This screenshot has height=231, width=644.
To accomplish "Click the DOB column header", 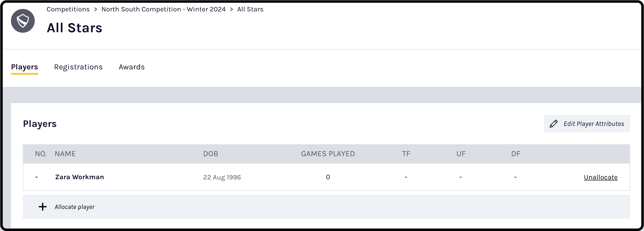I will (211, 154).
